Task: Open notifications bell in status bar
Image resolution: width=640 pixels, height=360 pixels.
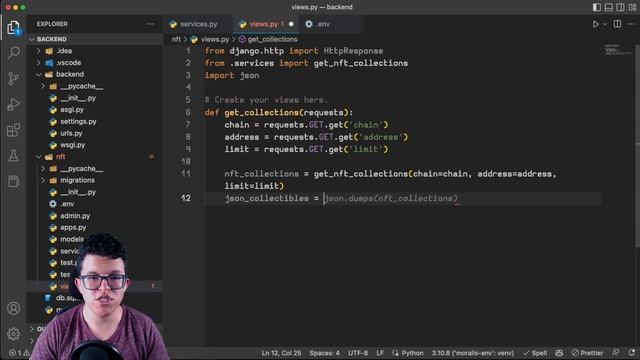Action: [632, 353]
